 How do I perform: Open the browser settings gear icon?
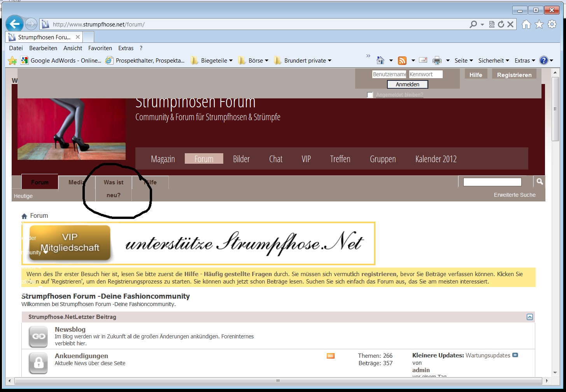552,24
